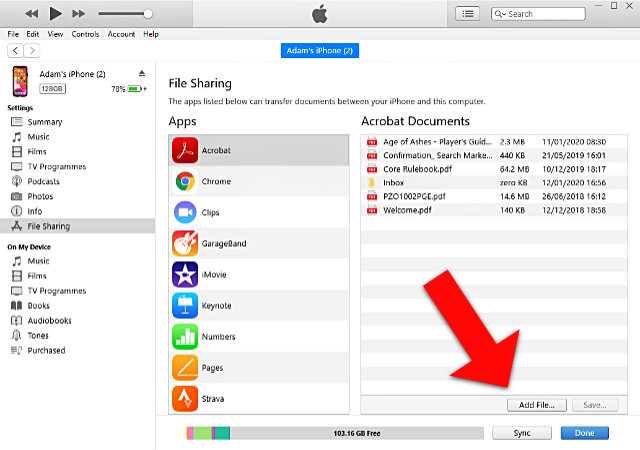
Task: Open the Edit menu
Action: point(33,34)
